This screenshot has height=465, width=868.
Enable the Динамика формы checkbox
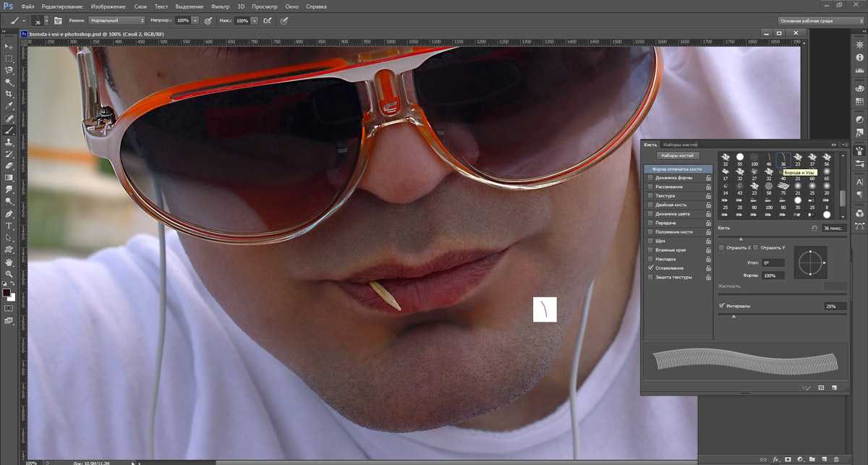click(650, 178)
